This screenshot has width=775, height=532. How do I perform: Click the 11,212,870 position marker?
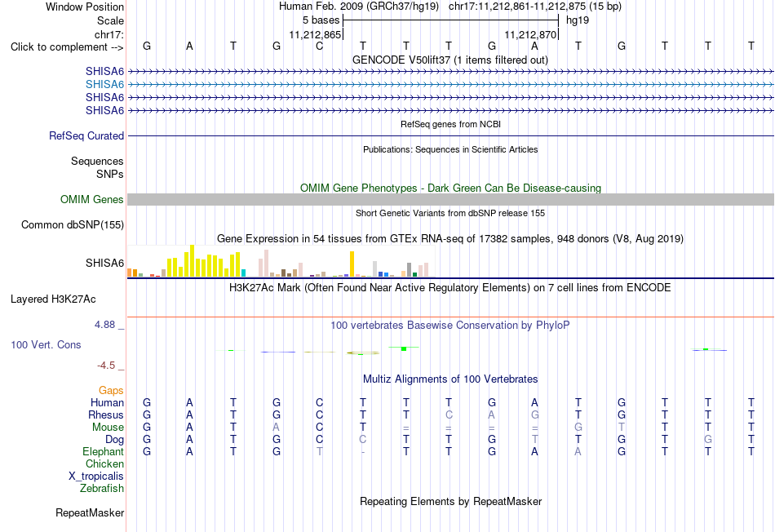point(531,34)
